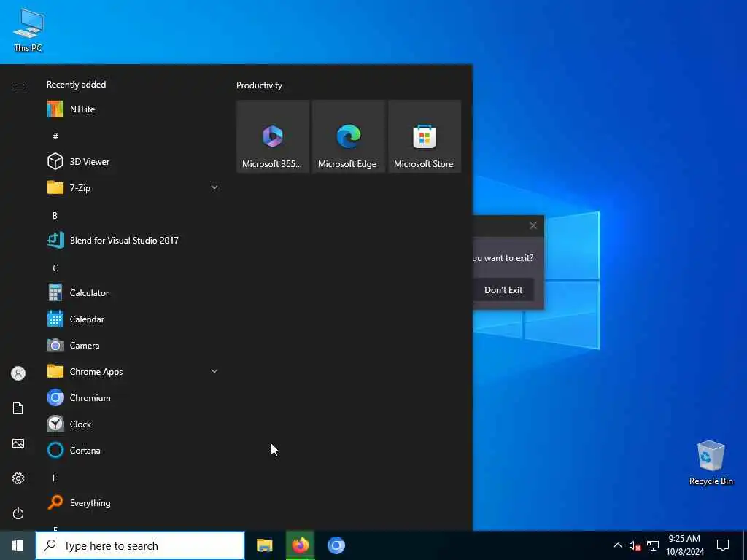The height and width of the screenshot is (560, 747).
Task: Select the This PC desktop icon
Action: click(x=28, y=29)
